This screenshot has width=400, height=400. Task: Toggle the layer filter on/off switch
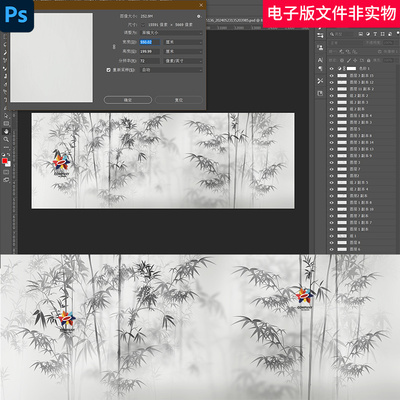tap(398, 34)
